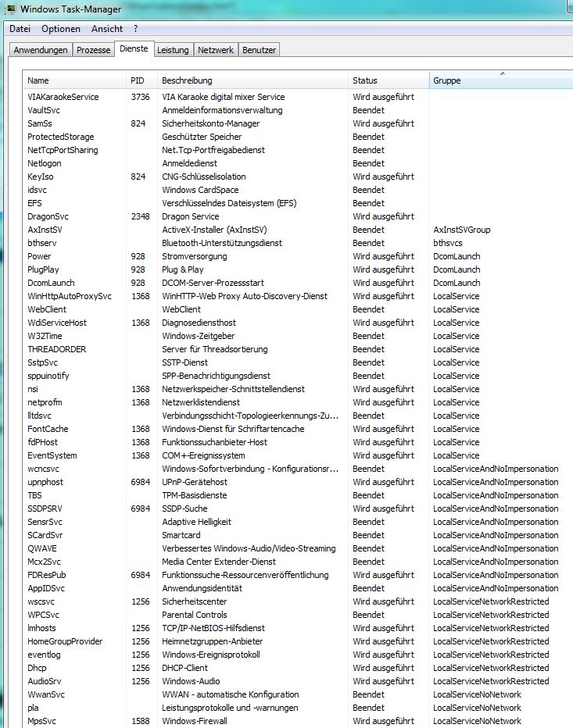The width and height of the screenshot is (573, 728).
Task: Select the QWAVE service
Action: (x=42, y=549)
